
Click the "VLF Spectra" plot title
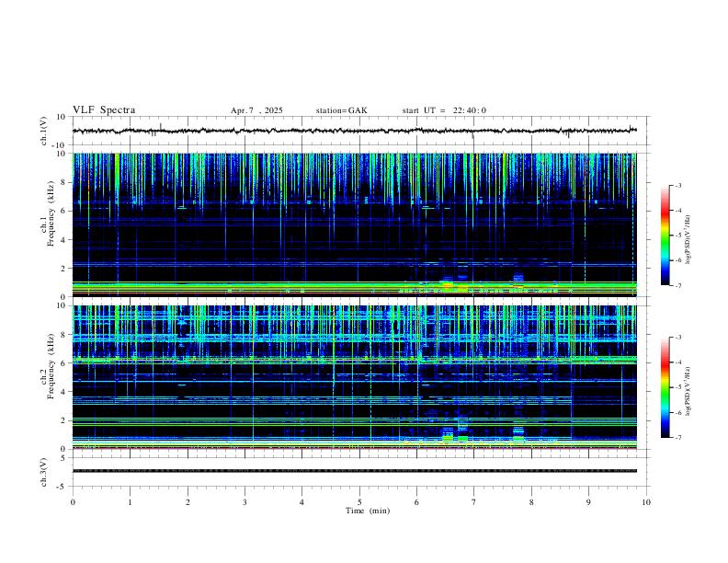coord(104,110)
